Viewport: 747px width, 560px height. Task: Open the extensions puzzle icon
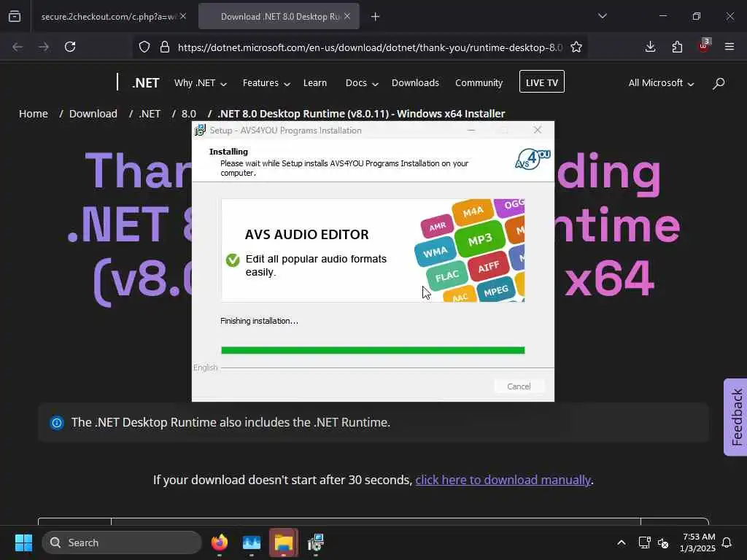pyautogui.click(x=677, y=47)
